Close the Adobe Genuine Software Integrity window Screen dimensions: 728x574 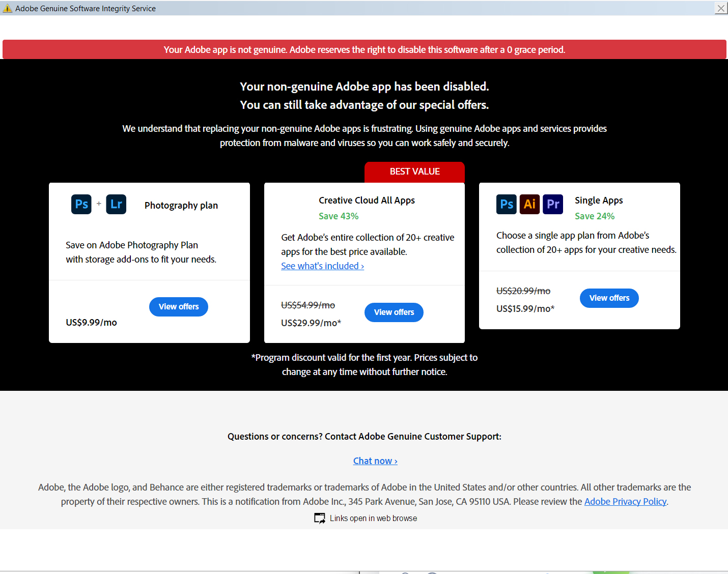coord(721,8)
